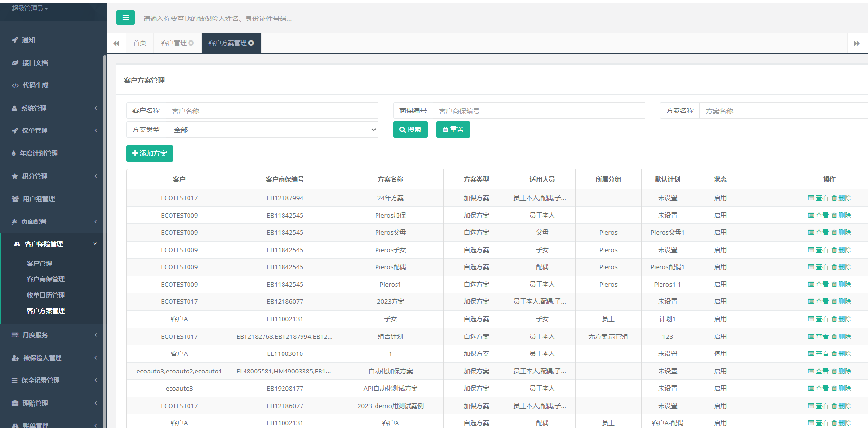The height and width of the screenshot is (428, 868).
Task: Click the 停用 status cell
Action: point(720,354)
